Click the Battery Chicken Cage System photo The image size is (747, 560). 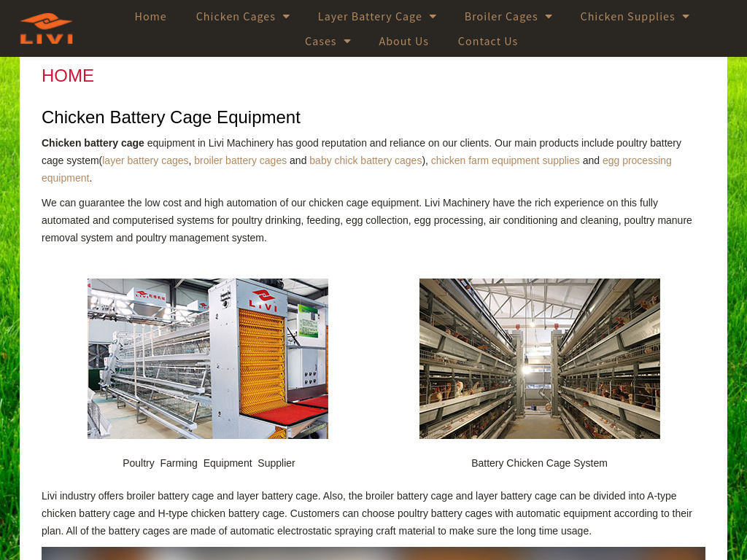[x=539, y=359]
